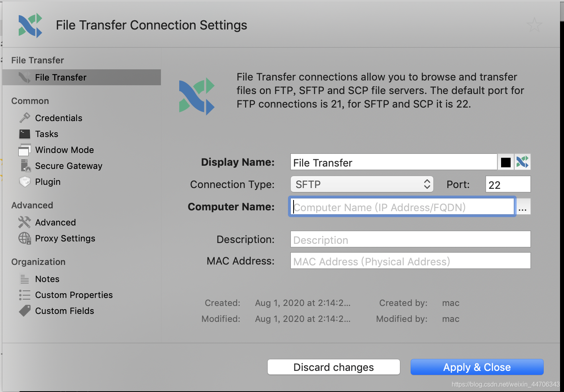Click the ellipsis button beside Computer Name
The width and height of the screenshot is (564, 392).
[523, 207]
